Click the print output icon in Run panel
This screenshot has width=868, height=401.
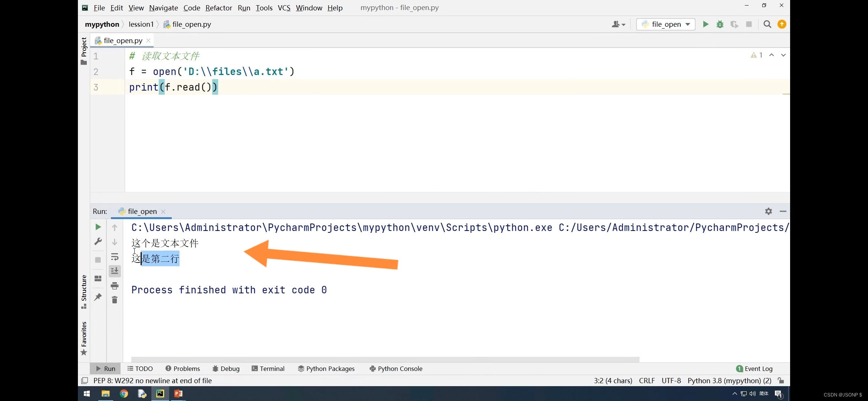point(115,286)
